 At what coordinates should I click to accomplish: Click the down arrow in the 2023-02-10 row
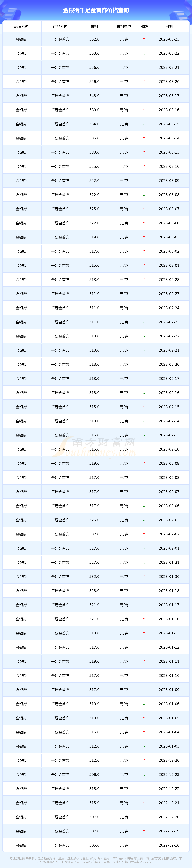(x=144, y=450)
